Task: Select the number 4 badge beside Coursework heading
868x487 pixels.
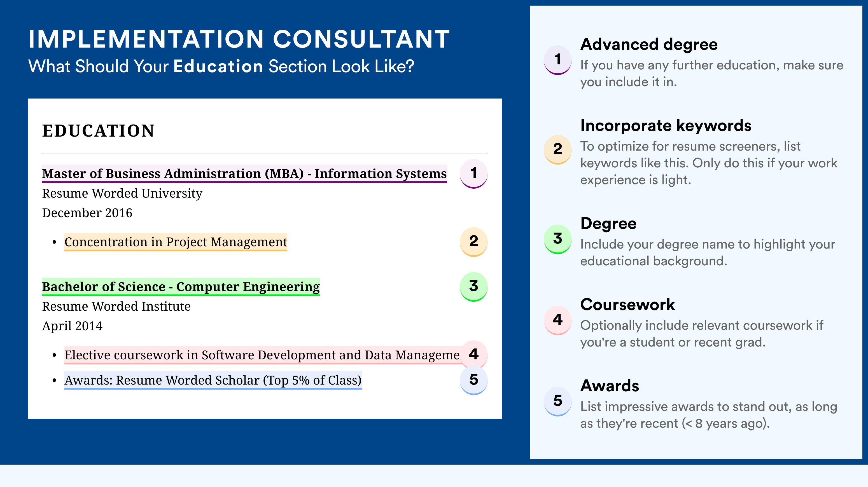Action: click(x=558, y=320)
